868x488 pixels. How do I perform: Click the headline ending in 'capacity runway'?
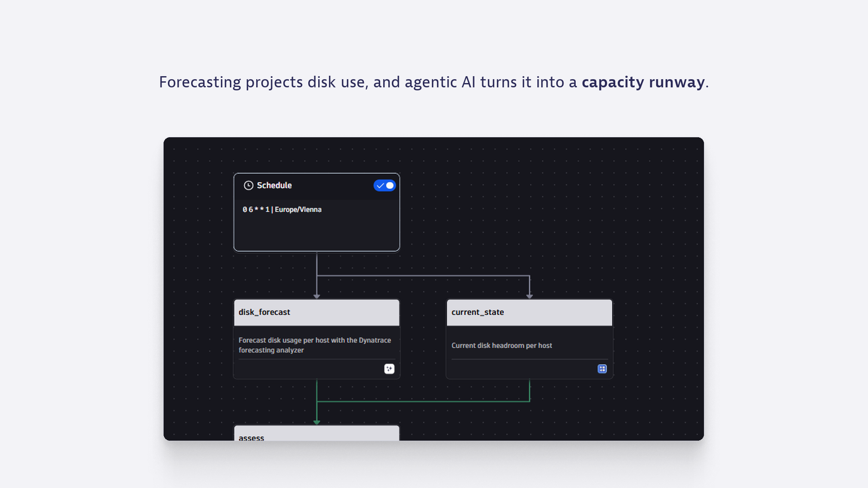[434, 82]
